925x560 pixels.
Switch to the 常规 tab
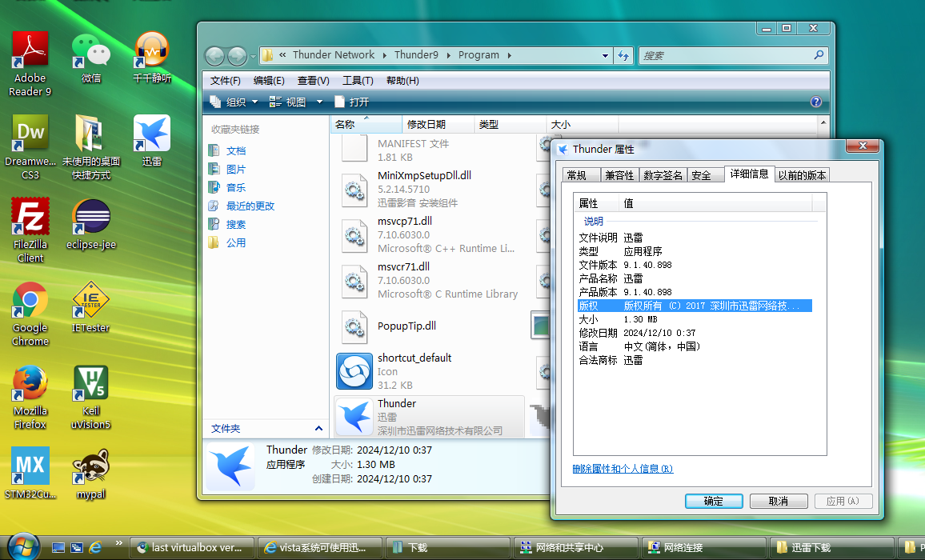tap(581, 175)
